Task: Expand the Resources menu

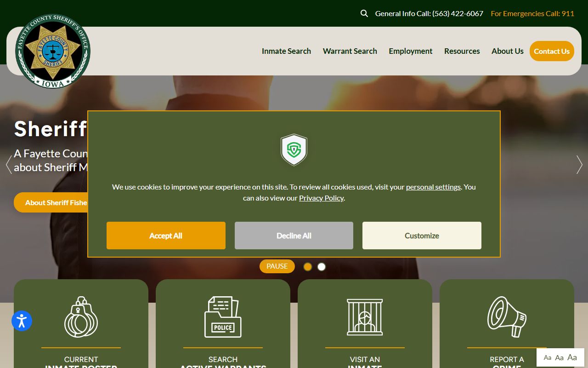Action: [x=462, y=51]
